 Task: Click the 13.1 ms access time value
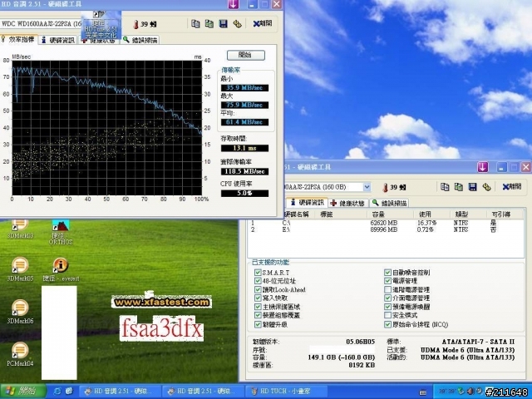point(244,148)
